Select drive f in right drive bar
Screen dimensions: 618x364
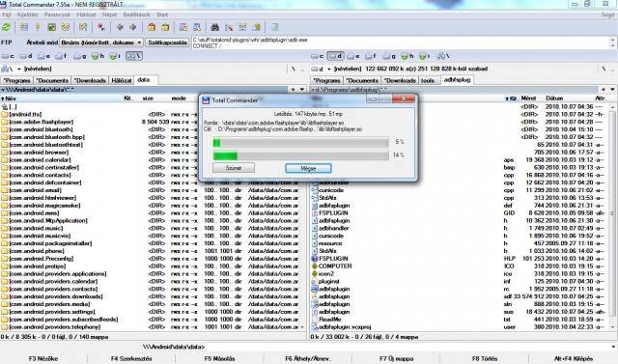coord(371,56)
